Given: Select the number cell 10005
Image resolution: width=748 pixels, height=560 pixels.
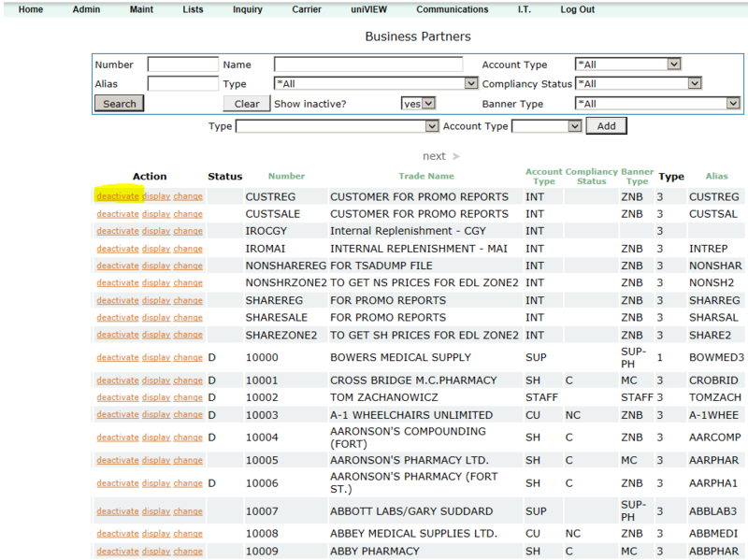Looking at the screenshot, I should point(262,460).
